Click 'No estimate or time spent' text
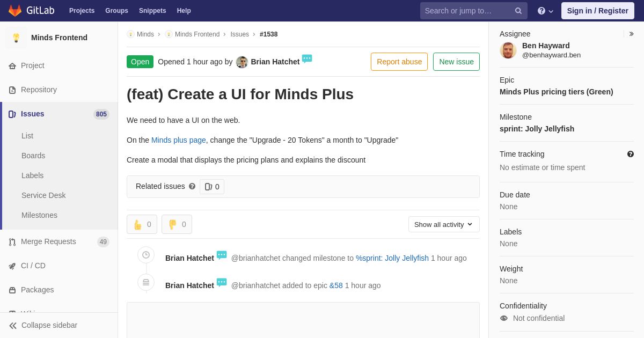 click(542, 167)
